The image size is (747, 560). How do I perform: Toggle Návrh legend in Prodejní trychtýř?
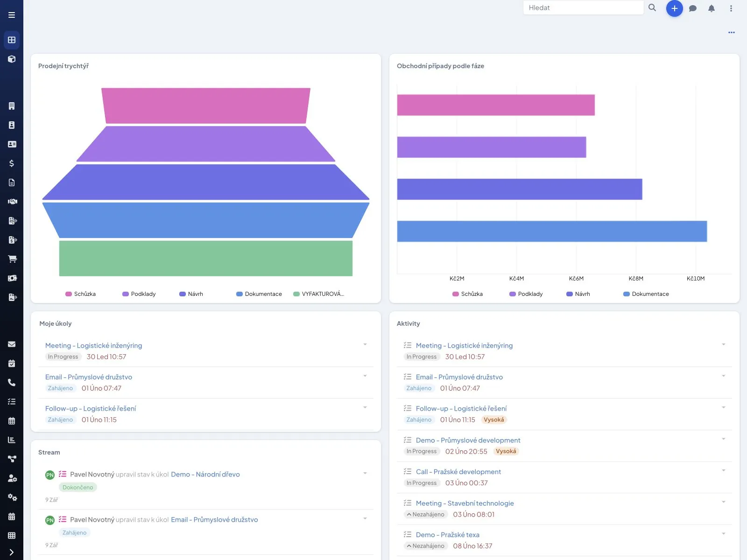[191, 294]
